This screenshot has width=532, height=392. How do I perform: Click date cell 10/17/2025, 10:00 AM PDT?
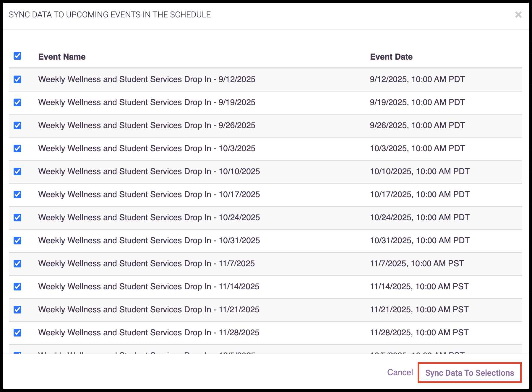coord(420,195)
